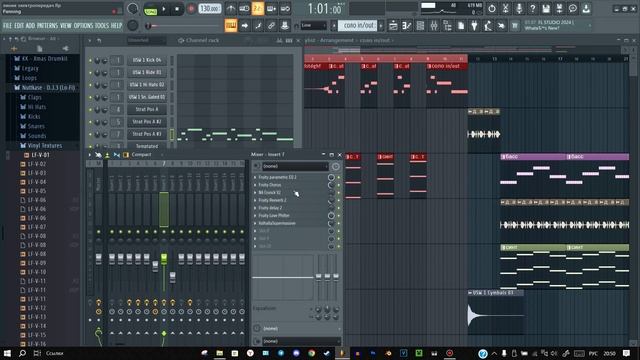640x360 pixels.
Task: Open the Line snap dropdown
Action: point(313,26)
